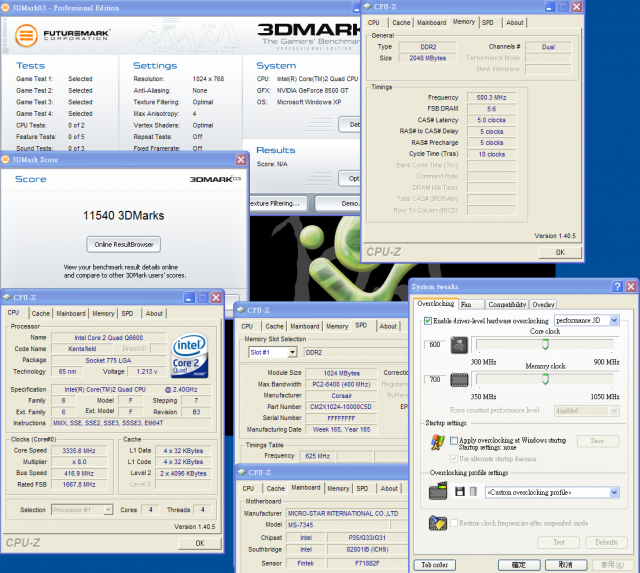Viewport: 640px width, 573px height.
Task: Click the CPU-Z SPD window title icon
Action: [241, 310]
